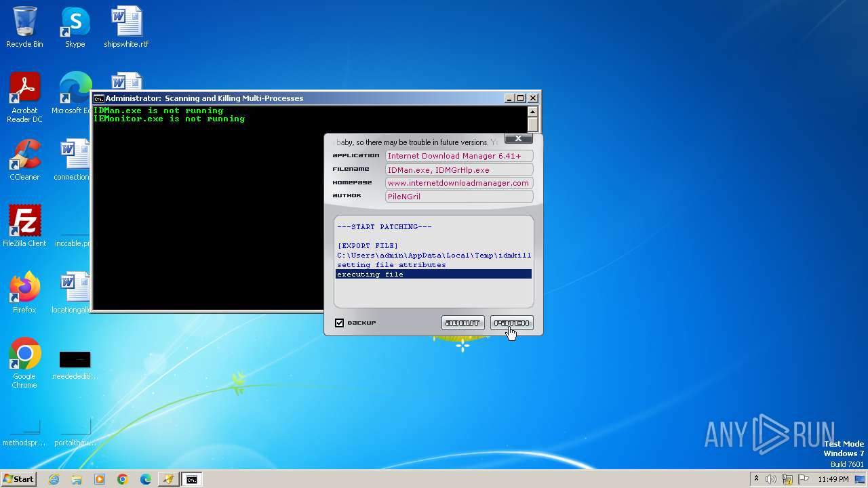Launch Skype from the desktop
868x488 pixels.
tap(75, 27)
